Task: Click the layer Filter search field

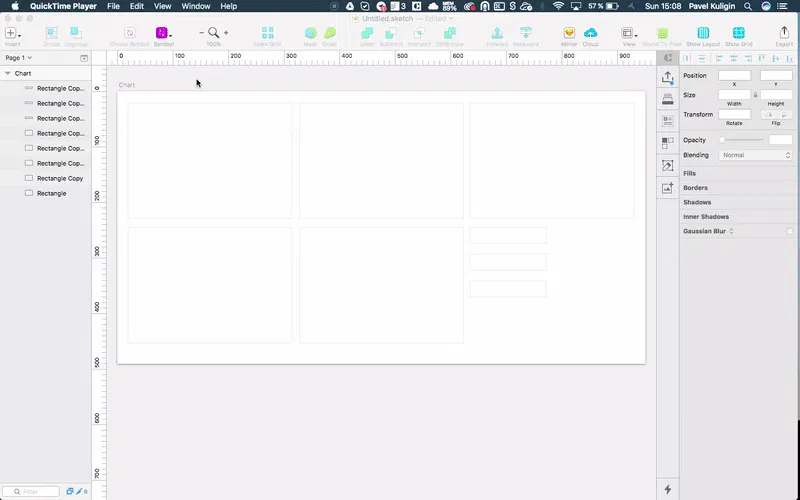Action: [31, 491]
